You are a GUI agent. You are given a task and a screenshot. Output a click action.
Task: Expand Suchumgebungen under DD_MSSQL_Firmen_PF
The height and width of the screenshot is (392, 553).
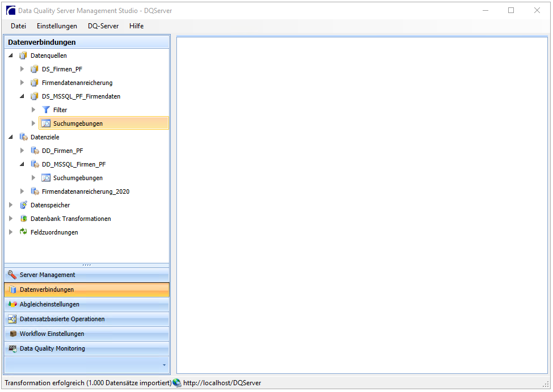click(x=33, y=178)
